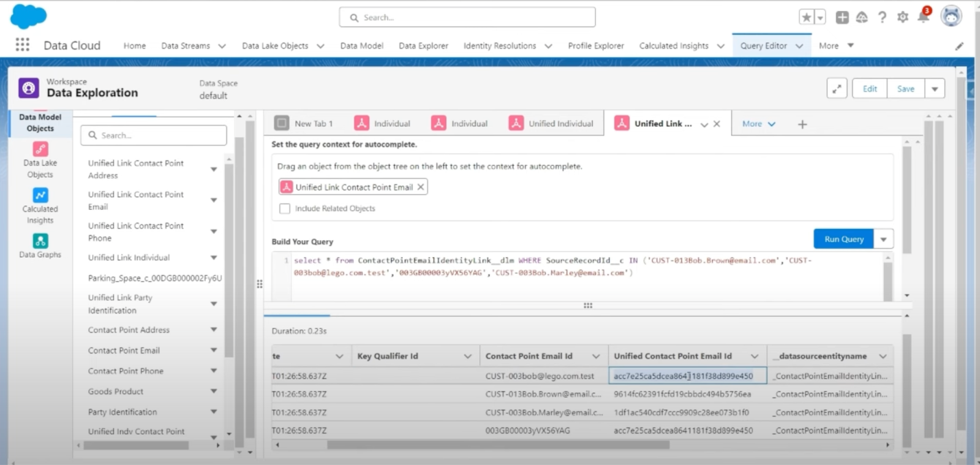Open Data Lake Objects menu chevron

click(x=320, y=46)
